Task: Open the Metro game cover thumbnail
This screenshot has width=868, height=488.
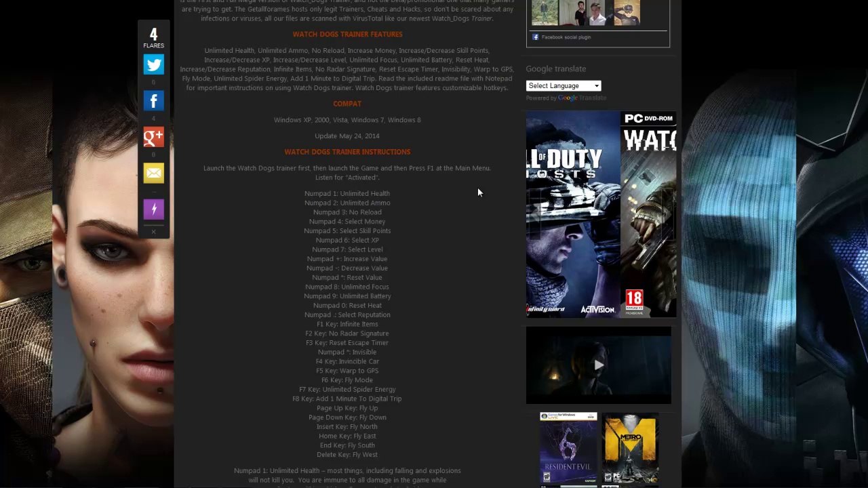Action: pos(630,448)
